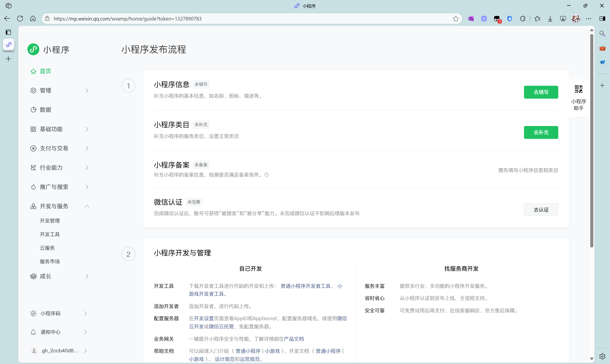Open browser home page icon
This screenshot has width=610, height=364.
tap(33, 19)
